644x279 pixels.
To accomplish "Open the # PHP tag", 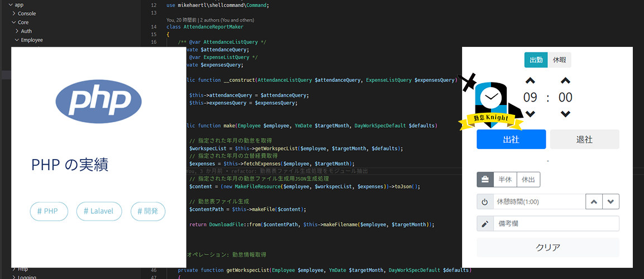I will 49,211.
